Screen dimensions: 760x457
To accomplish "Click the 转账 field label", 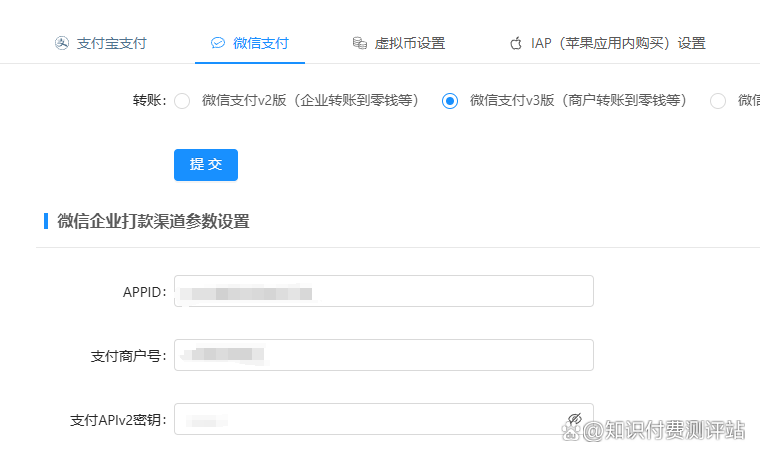I will point(149,100).
